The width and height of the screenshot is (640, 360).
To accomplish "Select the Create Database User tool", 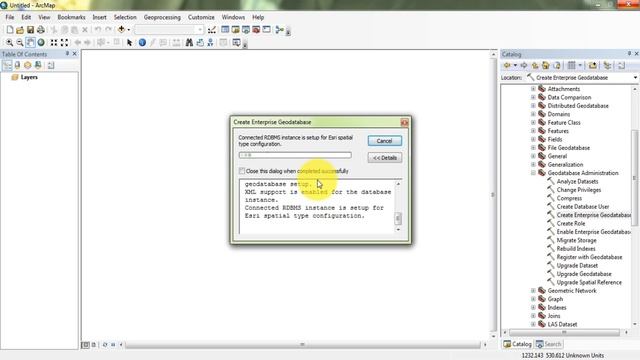I will tap(583, 207).
